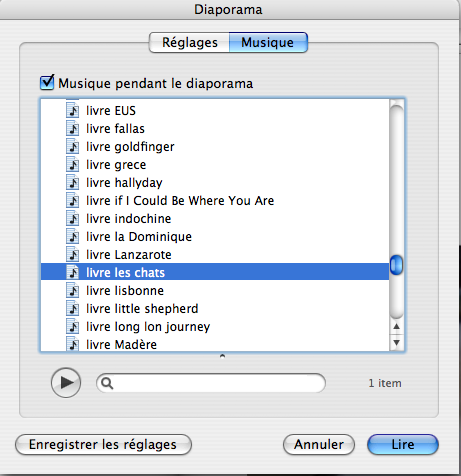Screen dimensions: 461x476
Task: Click the small resize handle below the song list
Action: tap(222, 356)
